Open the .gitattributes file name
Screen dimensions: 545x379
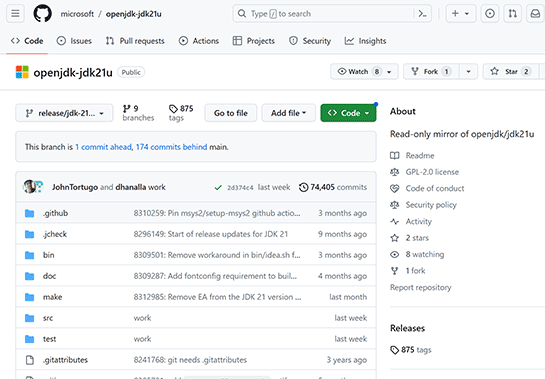tap(65, 360)
